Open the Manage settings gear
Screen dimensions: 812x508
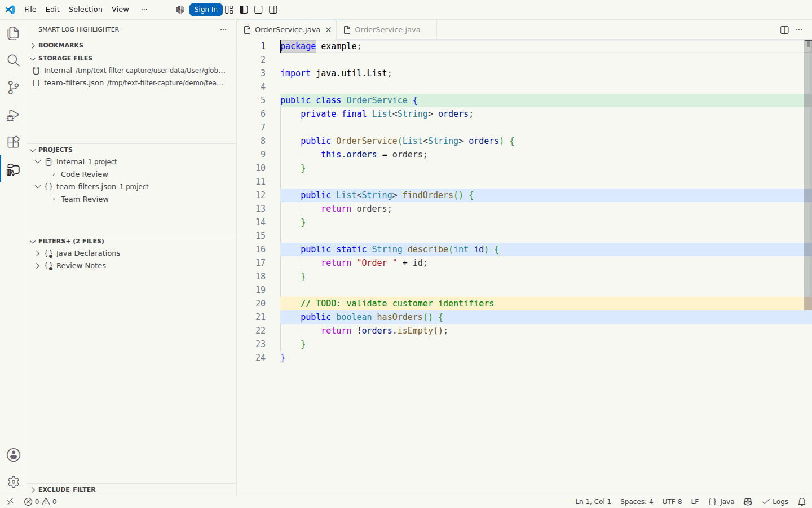(x=14, y=482)
